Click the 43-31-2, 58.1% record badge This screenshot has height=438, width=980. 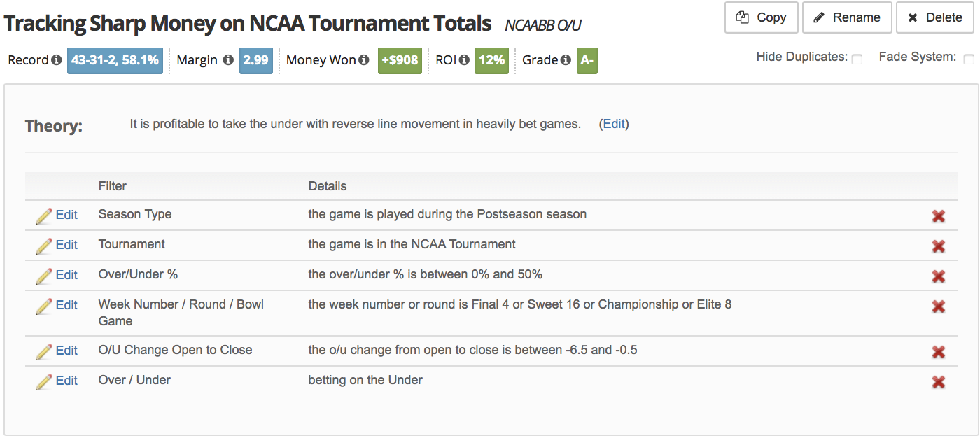115,60
